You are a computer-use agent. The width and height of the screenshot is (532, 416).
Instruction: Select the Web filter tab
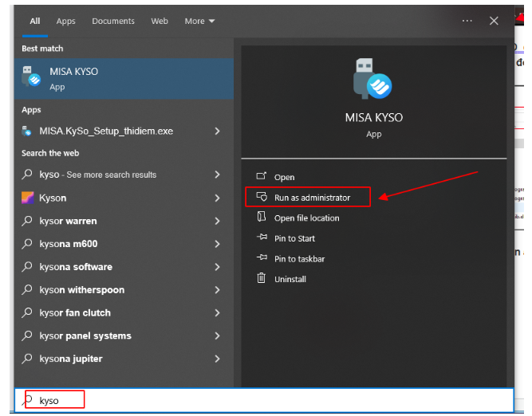click(x=160, y=22)
